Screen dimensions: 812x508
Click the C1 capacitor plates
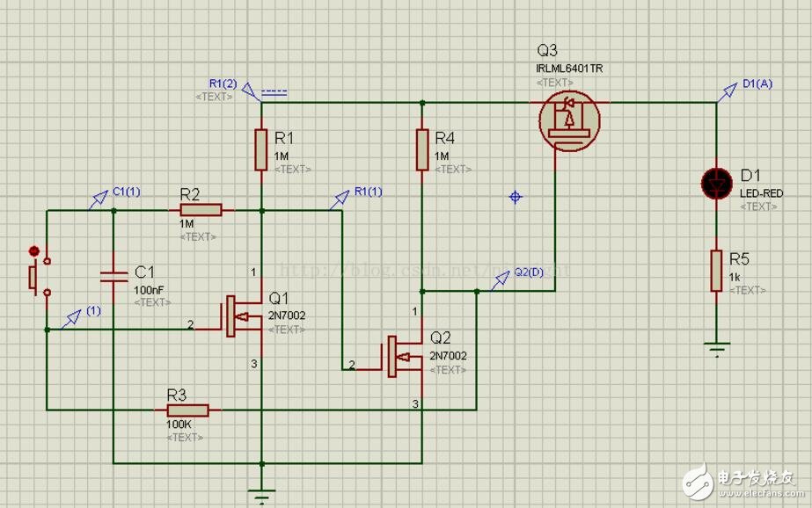[114, 277]
